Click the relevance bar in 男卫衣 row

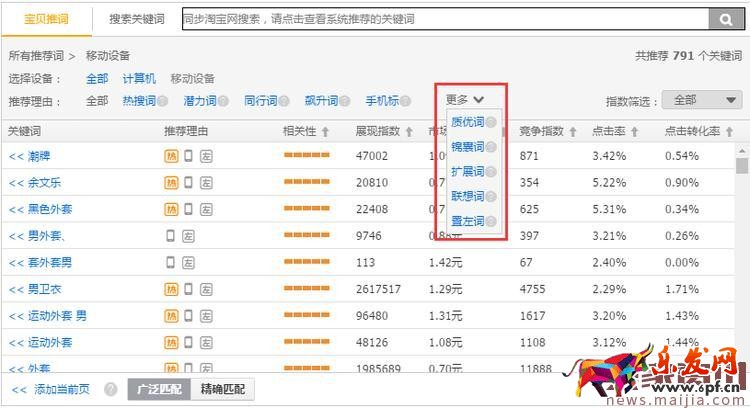[x=307, y=288]
